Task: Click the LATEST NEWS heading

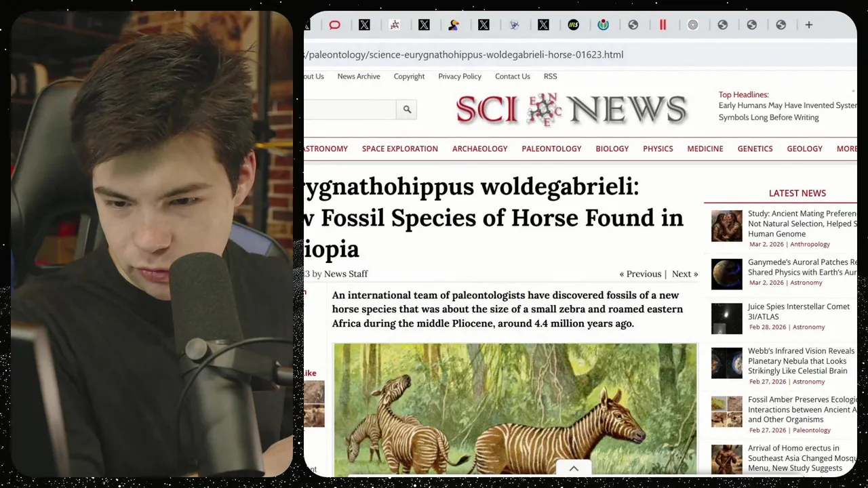Action: (x=797, y=193)
